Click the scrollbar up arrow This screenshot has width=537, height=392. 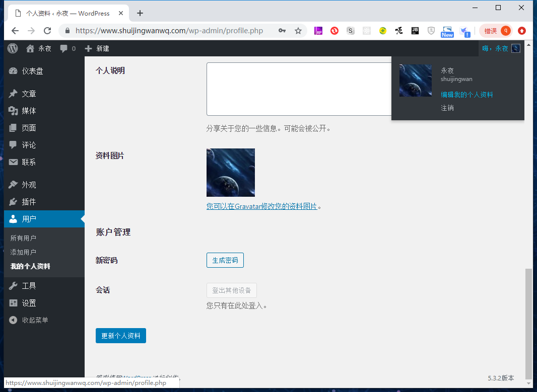coord(528,45)
